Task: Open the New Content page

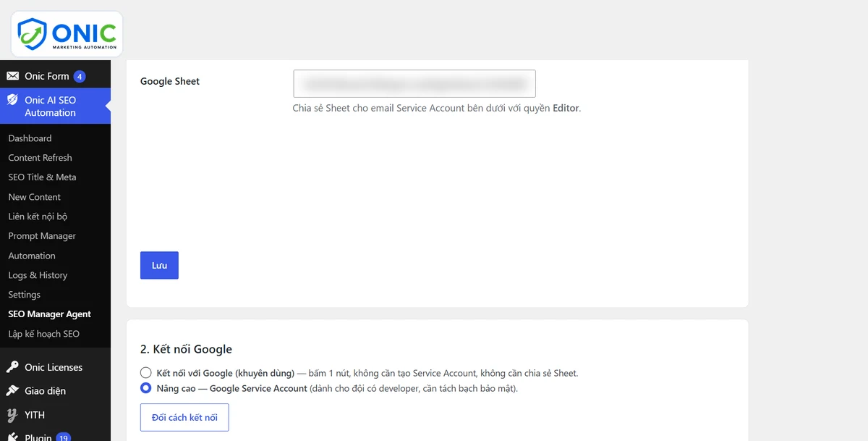Action: tap(34, 197)
